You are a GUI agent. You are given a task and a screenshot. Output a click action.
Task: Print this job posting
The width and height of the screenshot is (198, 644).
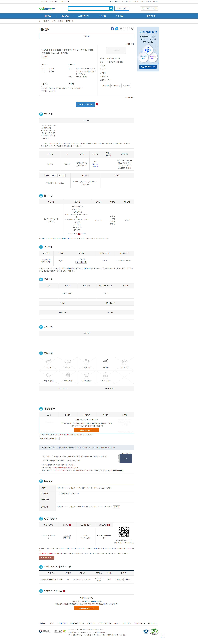[133, 29]
